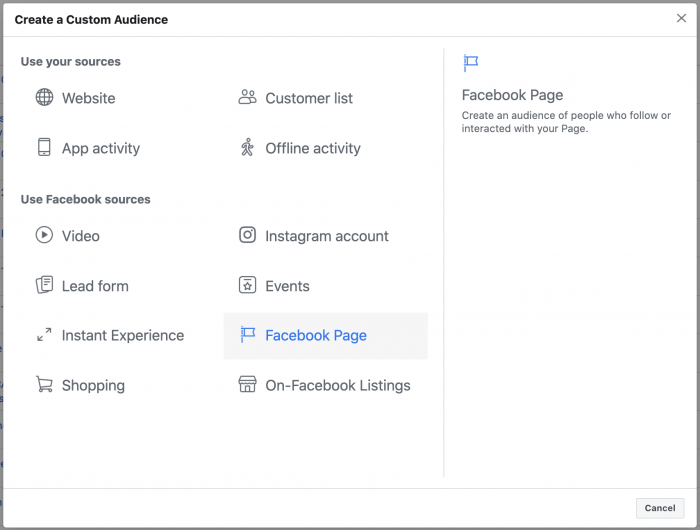This screenshot has height=530, width=700.
Task: Click the Lead form document icon
Action: tap(44, 285)
